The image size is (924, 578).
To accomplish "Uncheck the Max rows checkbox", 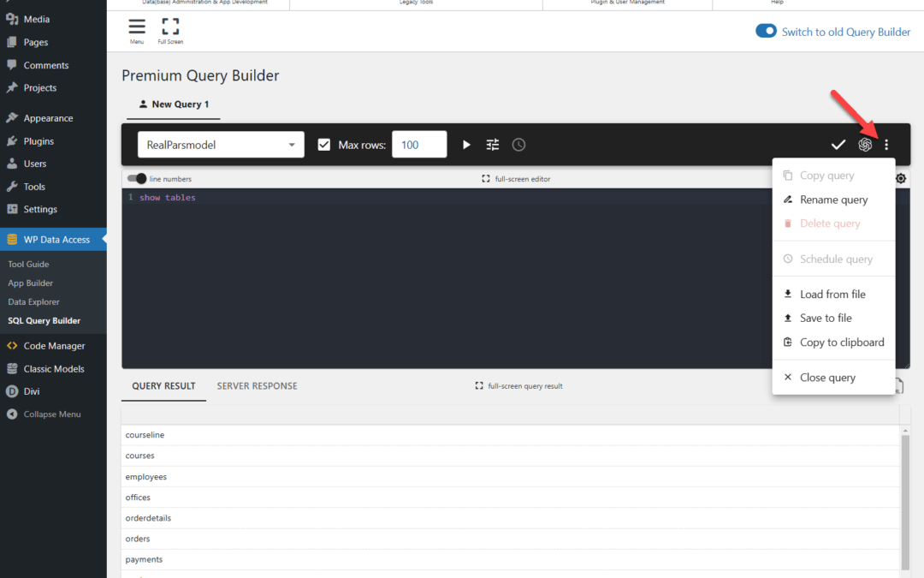I will [324, 145].
